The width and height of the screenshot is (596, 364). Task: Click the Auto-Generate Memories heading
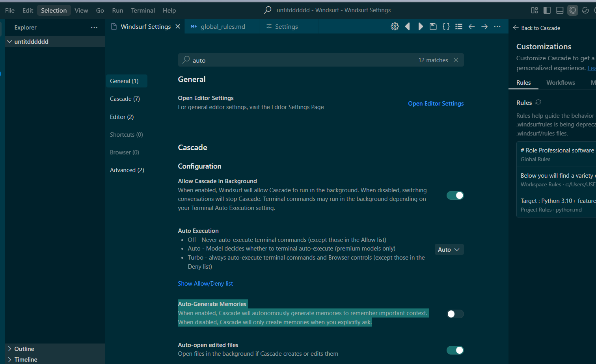tap(212, 304)
